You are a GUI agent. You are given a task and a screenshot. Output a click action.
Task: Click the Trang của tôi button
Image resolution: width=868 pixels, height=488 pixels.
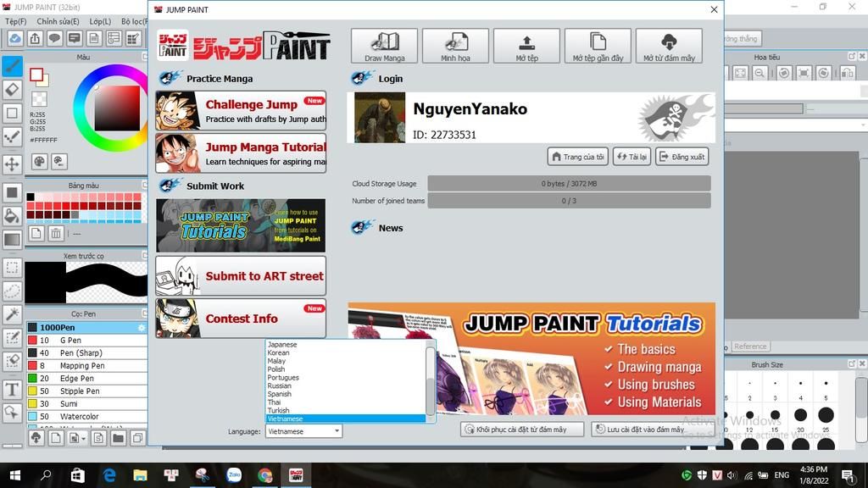578,157
